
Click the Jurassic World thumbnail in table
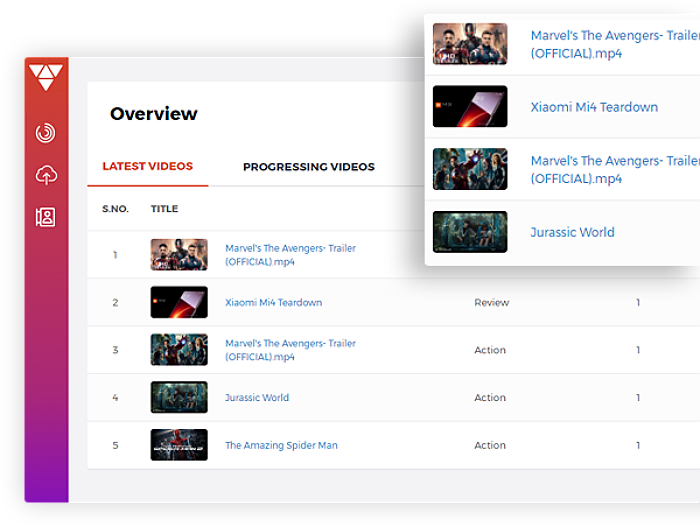coord(179,397)
